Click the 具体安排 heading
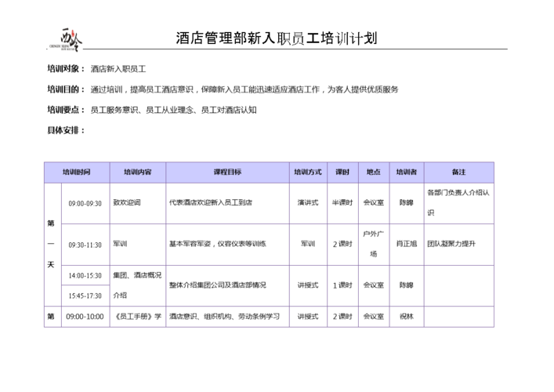The image size is (554, 392). [x=66, y=130]
